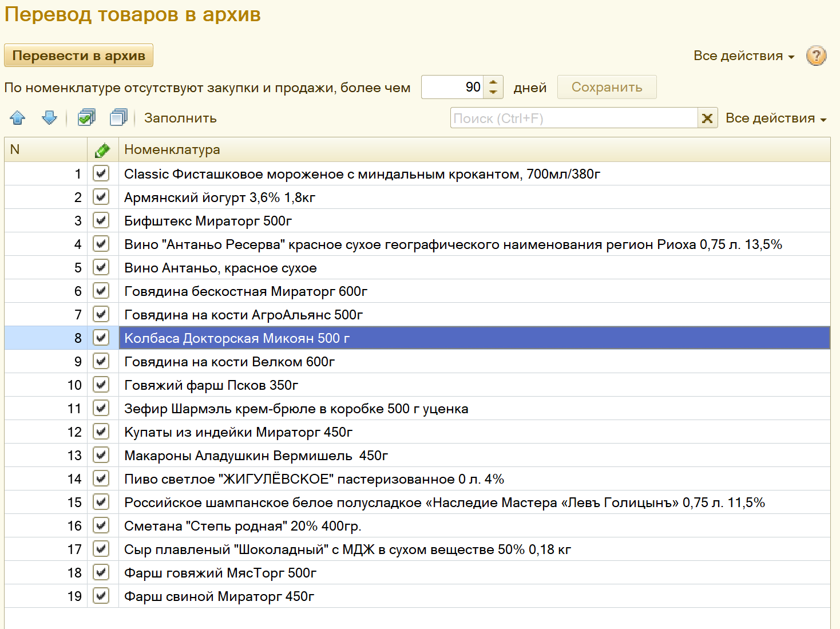Screen dimensions: 840x629
Task: Click the move row down arrow icon
Action: click(50, 118)
